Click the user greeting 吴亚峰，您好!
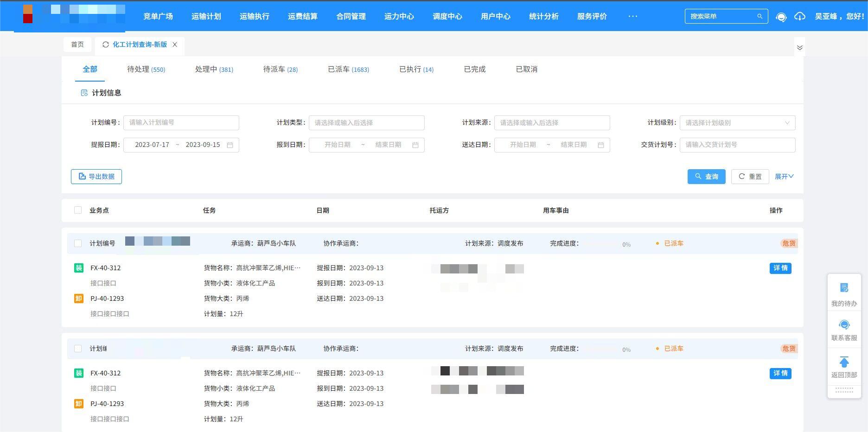Viewport: 868px width, 432px height. (840, 16)
